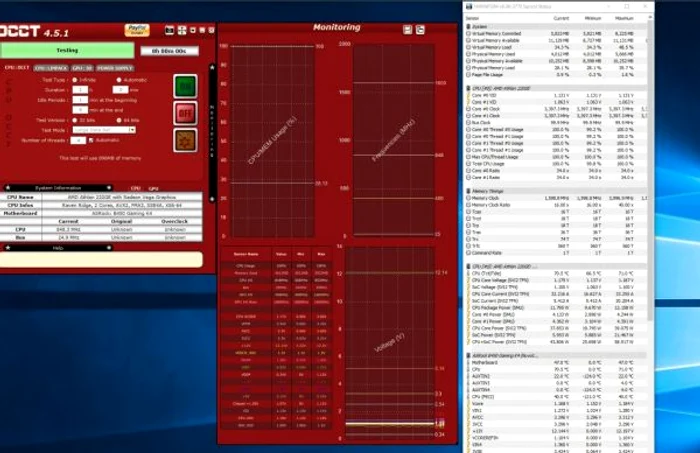Viewport: 700px width, 453px height.
Task: Click the Voltage (V) graph in Monitoring
Action: pyautogui.click(x=390, y=343)
